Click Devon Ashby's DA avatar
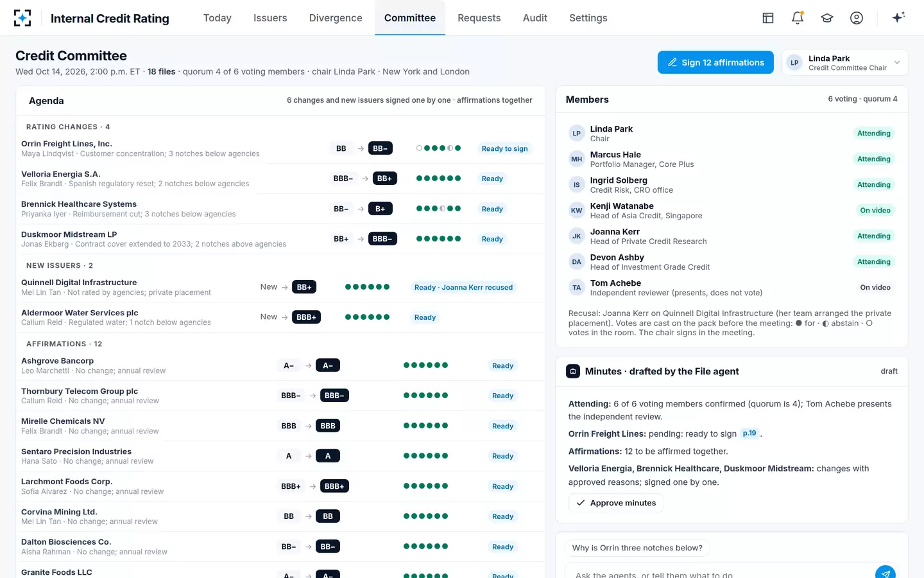Viewport: 924px width, 578px height. [x=577, y=262]
